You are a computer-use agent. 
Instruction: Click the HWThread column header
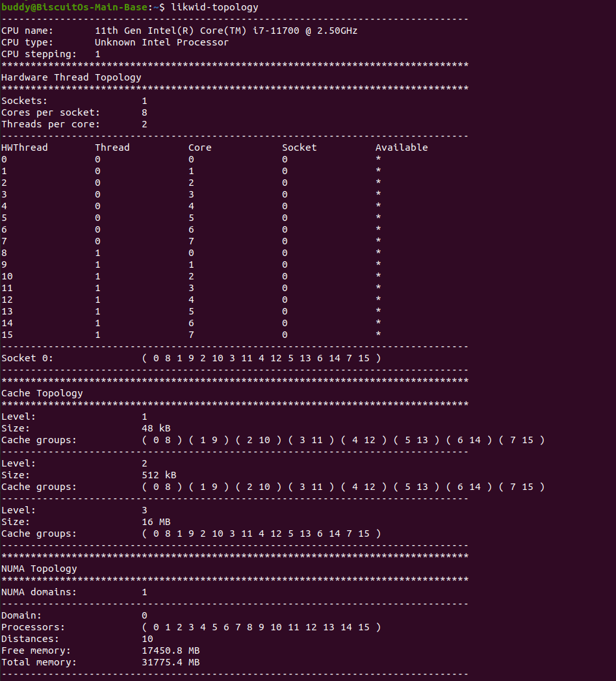click(x=25, y=148)
